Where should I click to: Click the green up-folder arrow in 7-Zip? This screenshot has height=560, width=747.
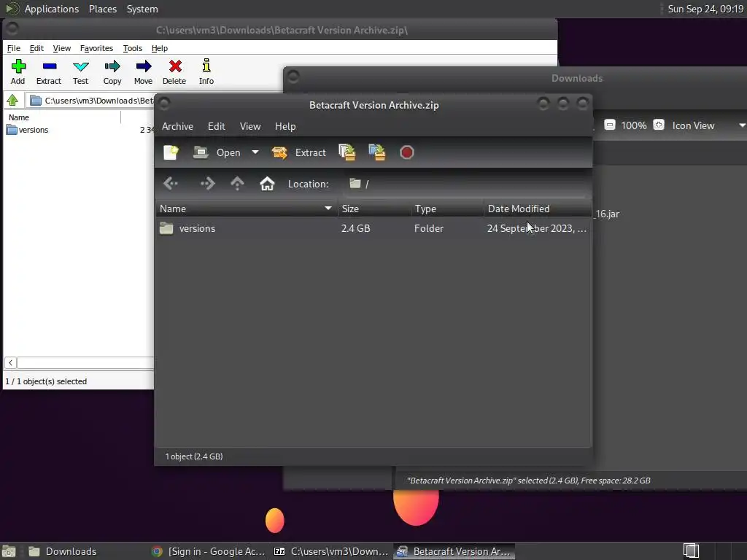pos(12,101)
